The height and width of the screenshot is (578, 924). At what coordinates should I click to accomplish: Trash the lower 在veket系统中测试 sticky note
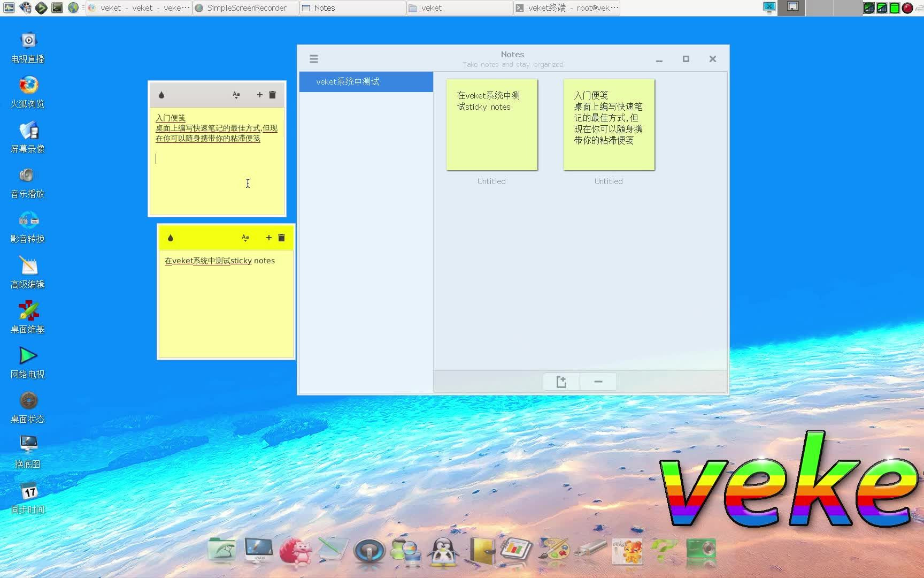[281, 238]
